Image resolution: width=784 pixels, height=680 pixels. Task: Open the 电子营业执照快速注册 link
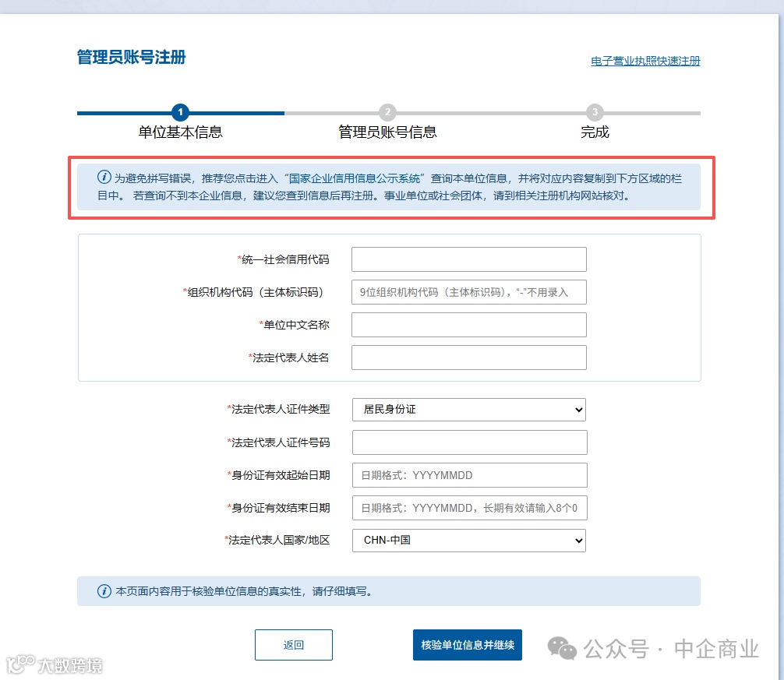click(x=645, y=61)
